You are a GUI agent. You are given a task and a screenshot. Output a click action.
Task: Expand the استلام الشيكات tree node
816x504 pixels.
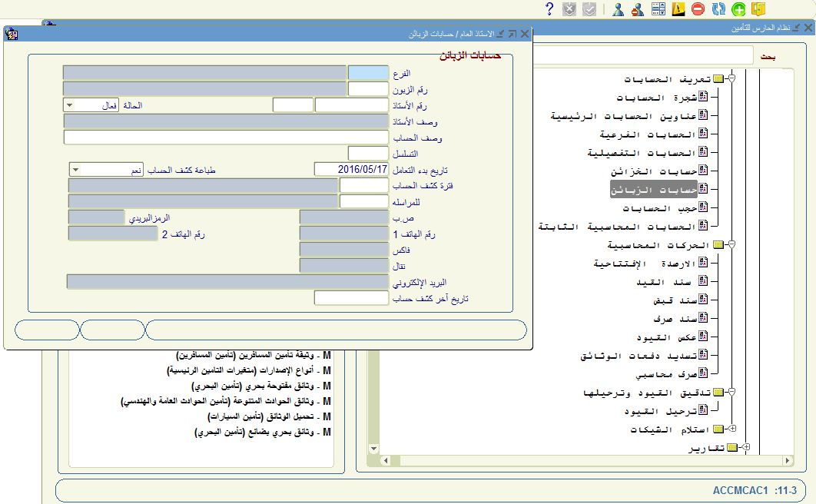[x=732, y=429]
